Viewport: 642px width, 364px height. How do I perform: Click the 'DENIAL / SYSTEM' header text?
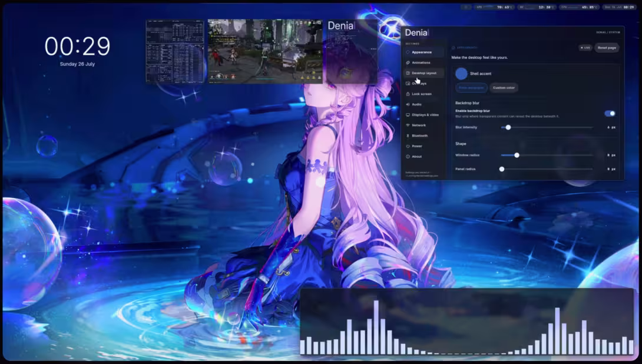click(608, 32)
